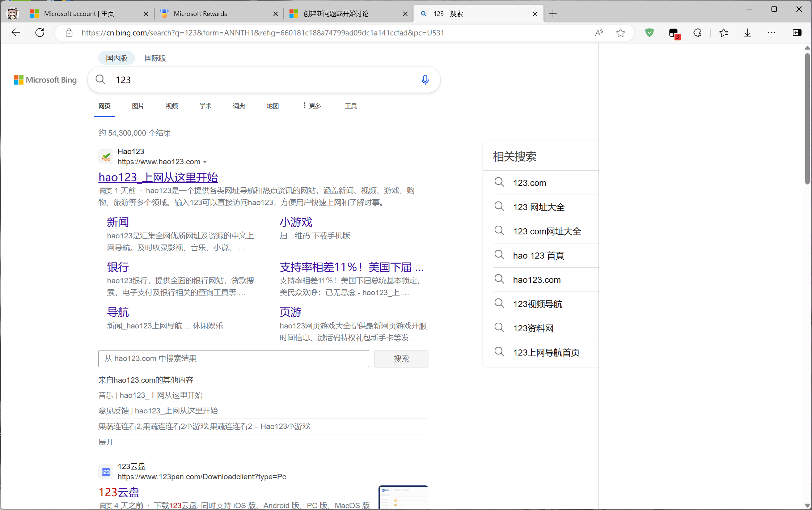
Task: Open 导航 sitelink
Action: coord(118,312)
